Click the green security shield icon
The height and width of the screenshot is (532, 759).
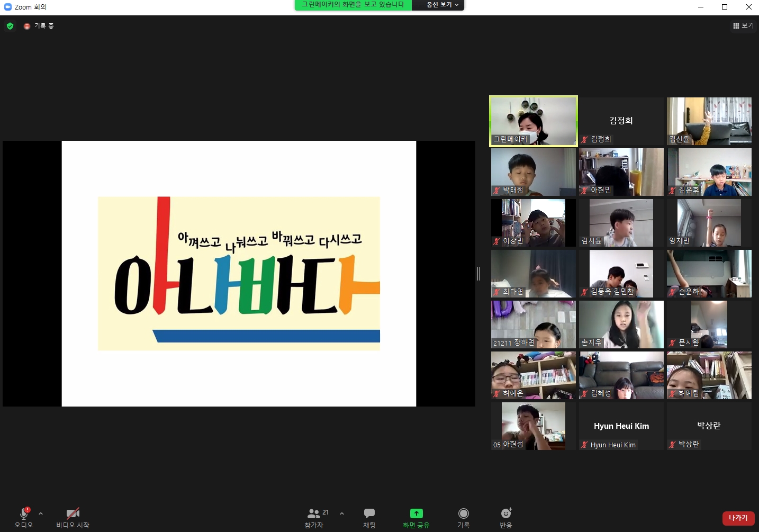pyautogui.click(x=10, y=26)
